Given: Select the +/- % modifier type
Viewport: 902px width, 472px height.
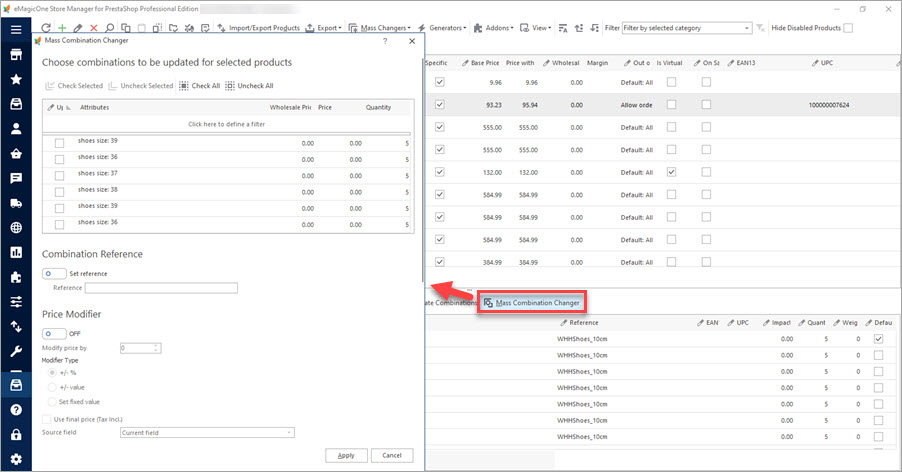Looking at the screenshot, I should [52, 373].
